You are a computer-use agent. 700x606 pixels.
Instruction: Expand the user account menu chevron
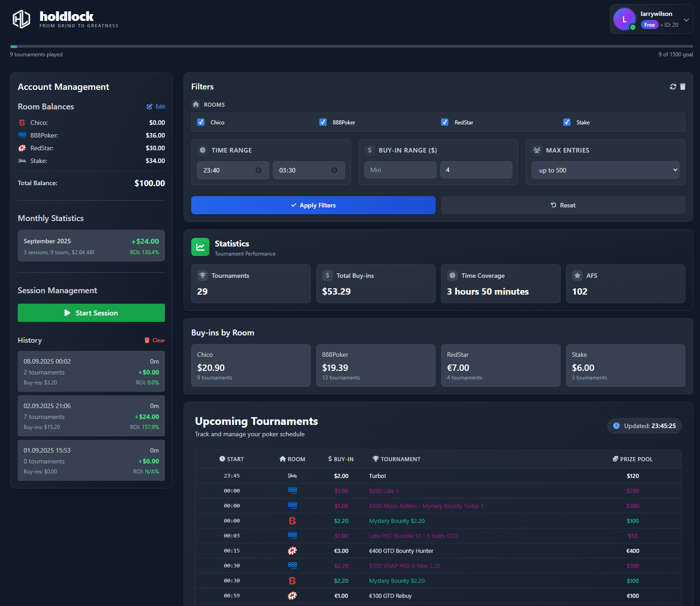(686, 20)
